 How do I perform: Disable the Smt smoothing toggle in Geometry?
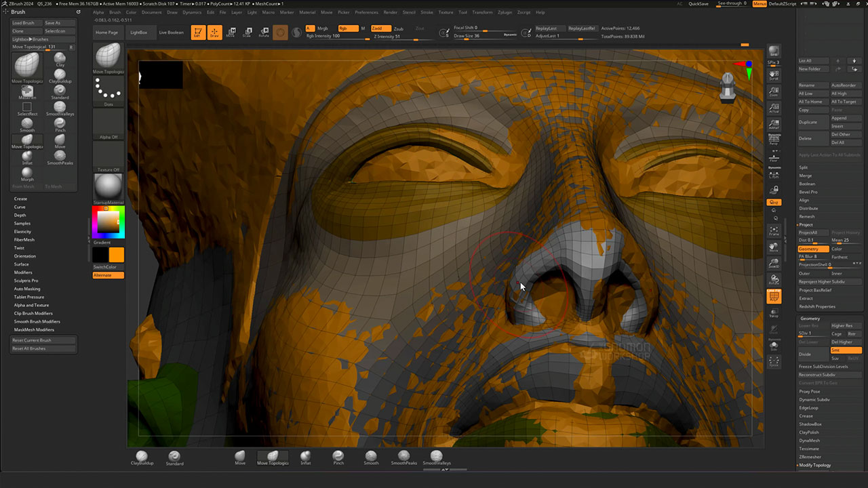[x=846, y=350]
